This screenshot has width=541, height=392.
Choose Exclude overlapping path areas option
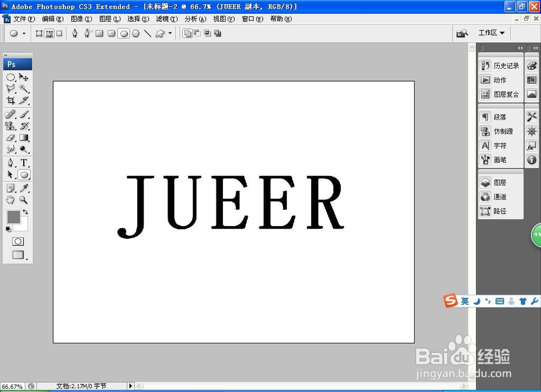click(x=217, y=34)
